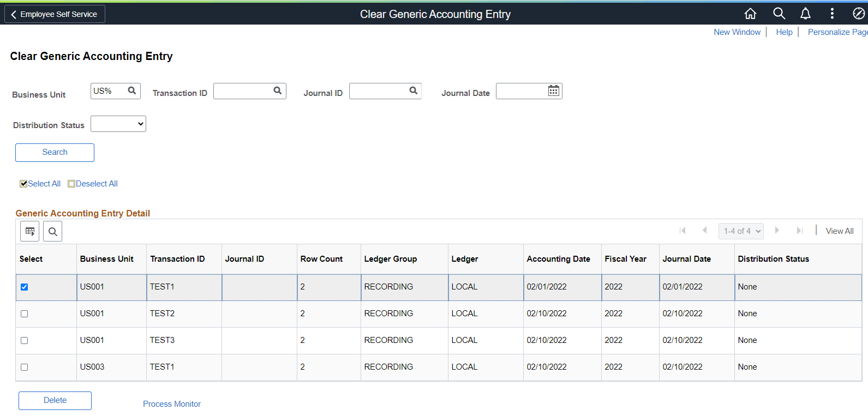
Task: Sort by Ledger Group column header
Action: pyautogui.click(x=391, y=259)
